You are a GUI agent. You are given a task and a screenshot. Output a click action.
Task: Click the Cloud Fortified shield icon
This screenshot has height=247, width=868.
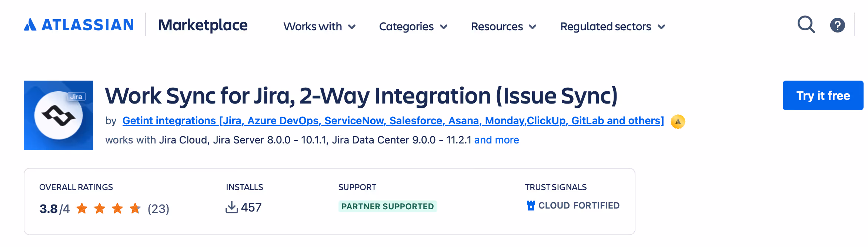[x=531, y=205]
